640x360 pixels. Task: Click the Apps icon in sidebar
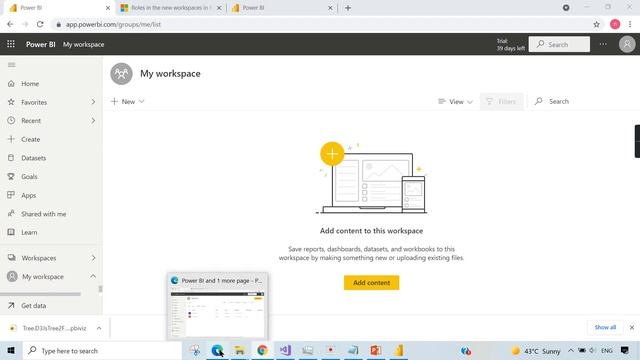[11, 195]
